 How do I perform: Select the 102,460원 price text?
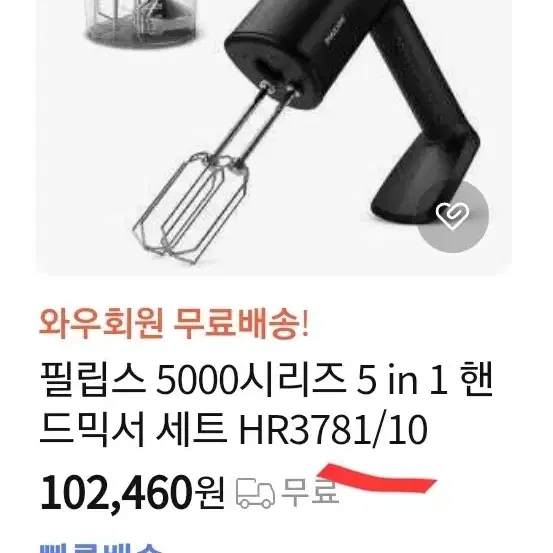pos(132,492)
